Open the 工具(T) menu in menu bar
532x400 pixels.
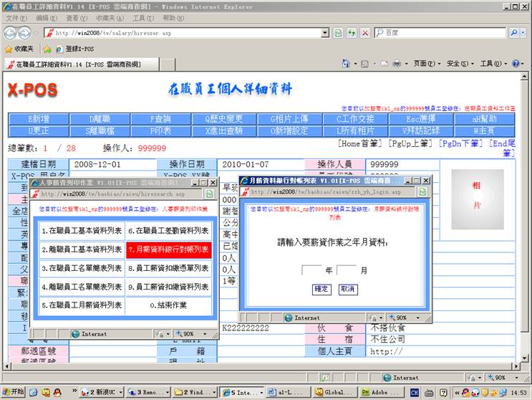[x=142, y=18]
